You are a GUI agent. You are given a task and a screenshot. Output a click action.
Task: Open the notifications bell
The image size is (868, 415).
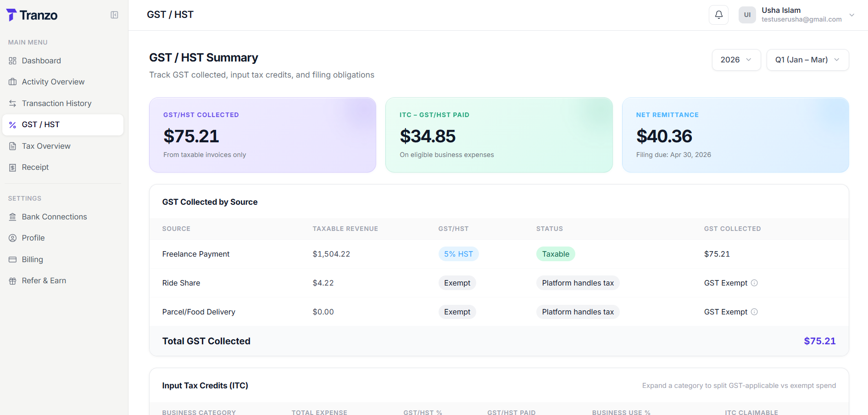719,15
